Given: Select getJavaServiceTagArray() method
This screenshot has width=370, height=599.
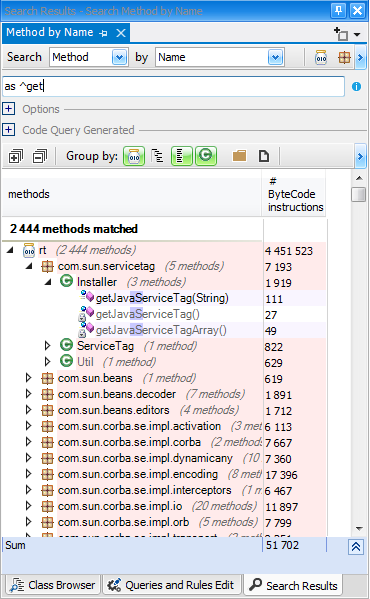Looking at the screenshot, I should point(161,330).
